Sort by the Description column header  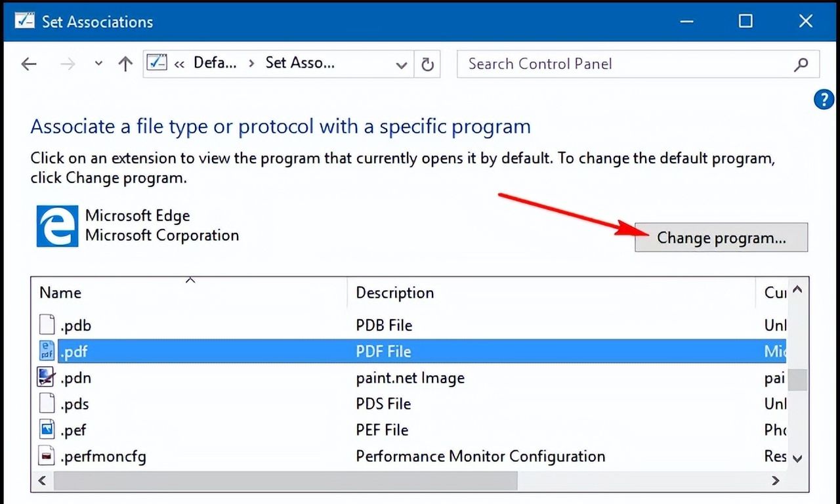[x=394, y=293]
